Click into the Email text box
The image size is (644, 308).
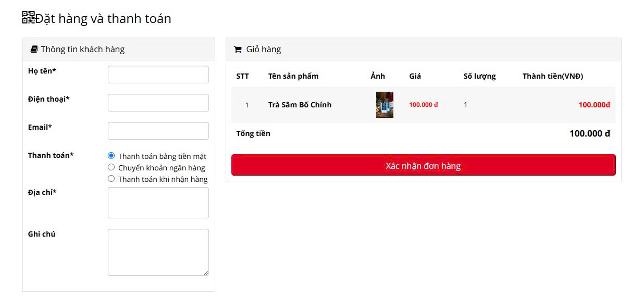click(x=158, y=131)
